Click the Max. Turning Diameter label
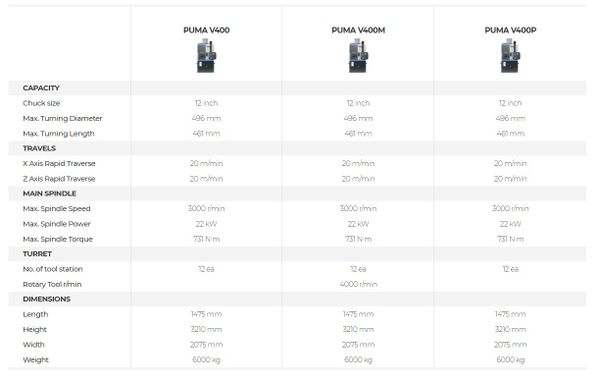This screenshot has width=600, height=387. click(62, 118)
